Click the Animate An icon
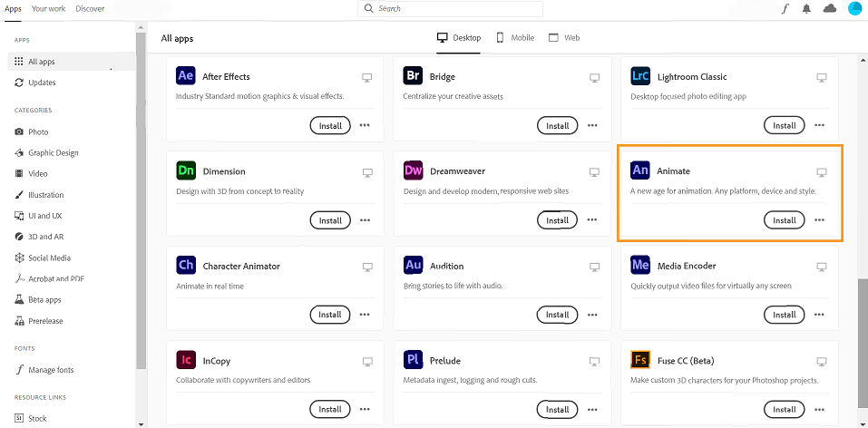This screenshot has width=868, height=428. (x=640, y=170)
